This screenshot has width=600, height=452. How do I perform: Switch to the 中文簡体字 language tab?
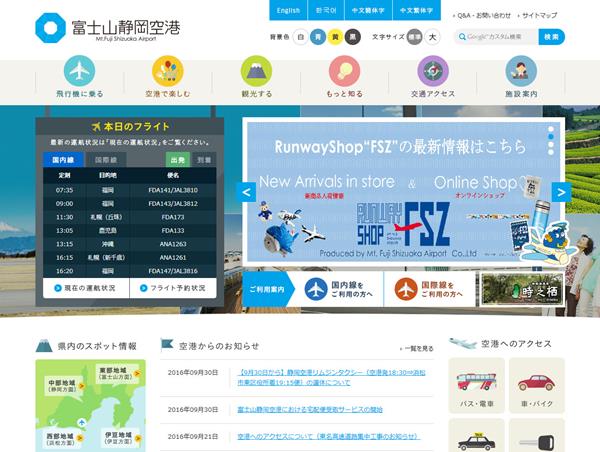point(368,10)
